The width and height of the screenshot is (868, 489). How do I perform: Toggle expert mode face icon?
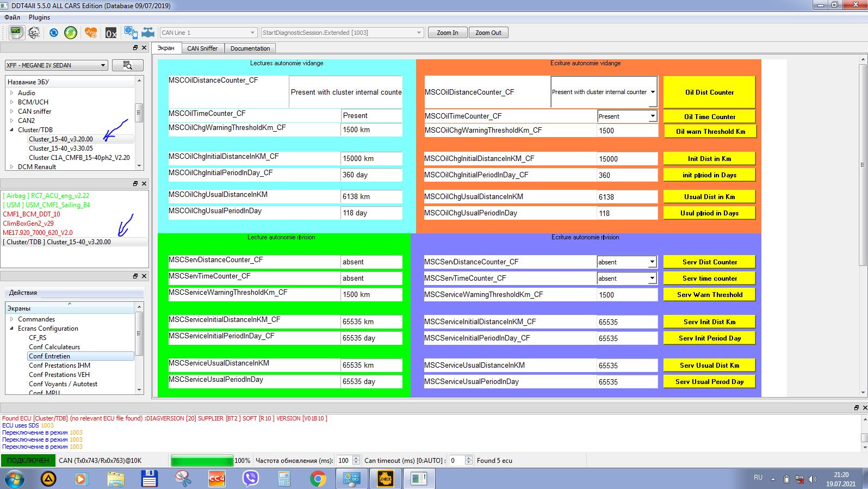pyautogui.click(x=34, y=33)
